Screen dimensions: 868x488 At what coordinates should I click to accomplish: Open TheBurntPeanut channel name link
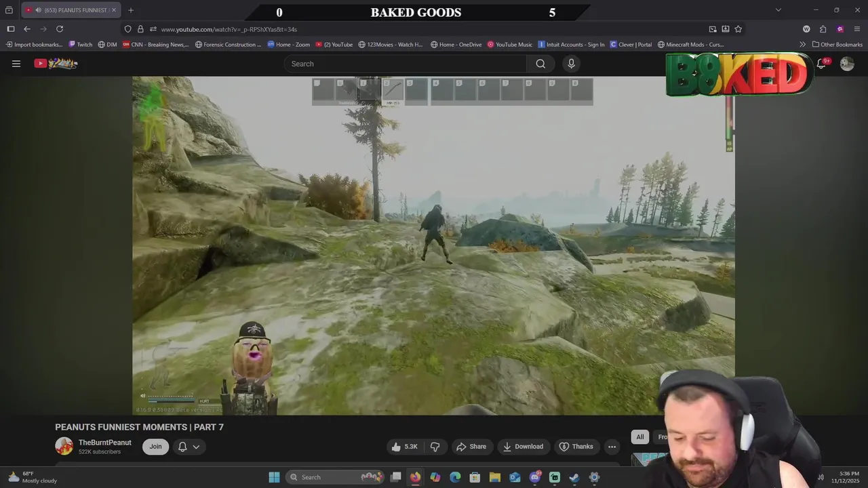pos(105,443)
